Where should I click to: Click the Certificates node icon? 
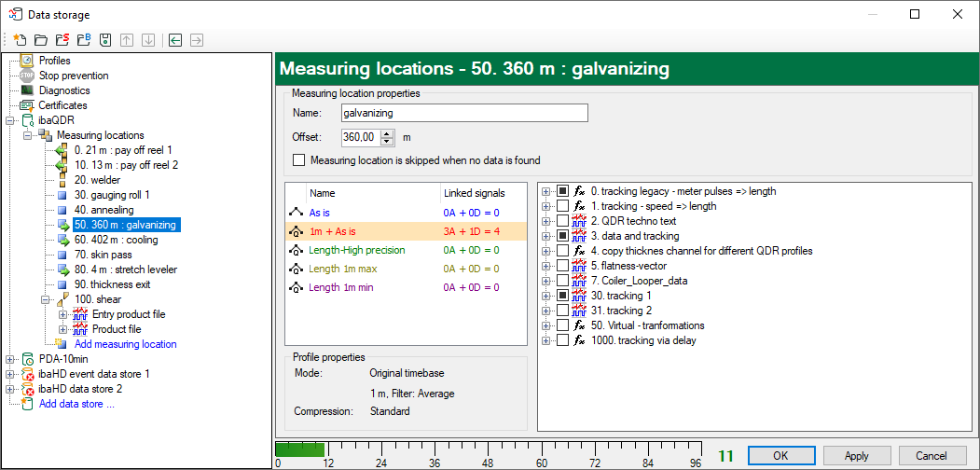coord(27,105)
